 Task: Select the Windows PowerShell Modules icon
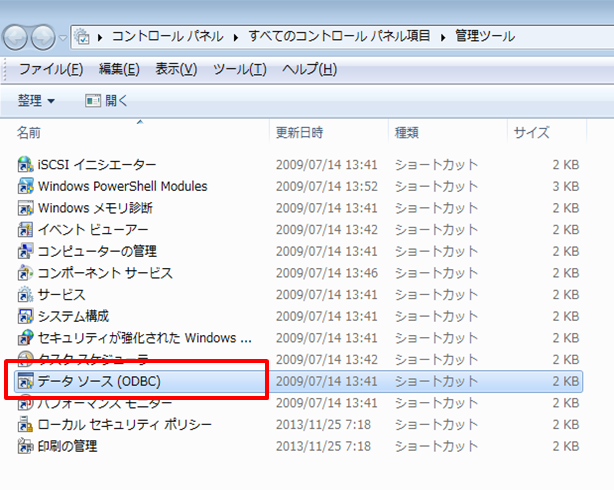26,186
